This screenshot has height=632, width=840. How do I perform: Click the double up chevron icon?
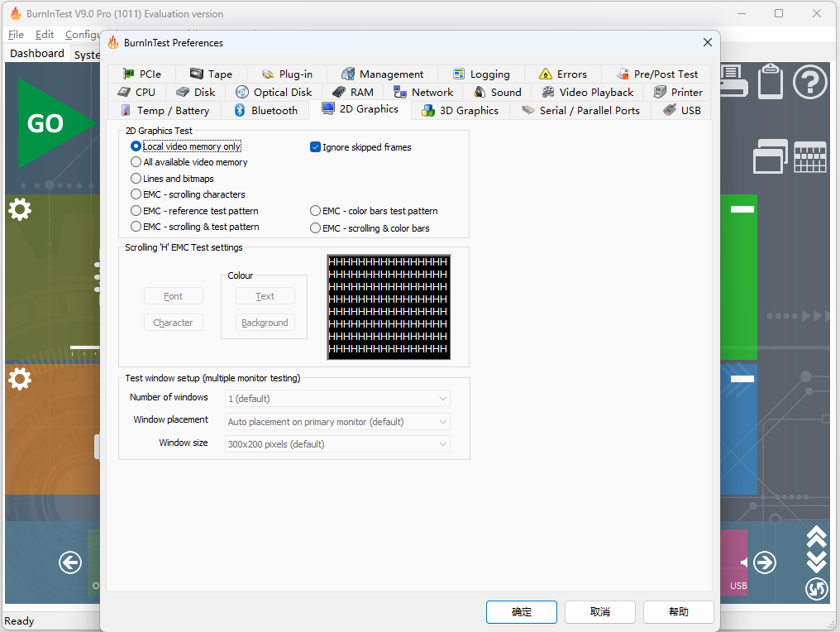click(x=816, y=536)
